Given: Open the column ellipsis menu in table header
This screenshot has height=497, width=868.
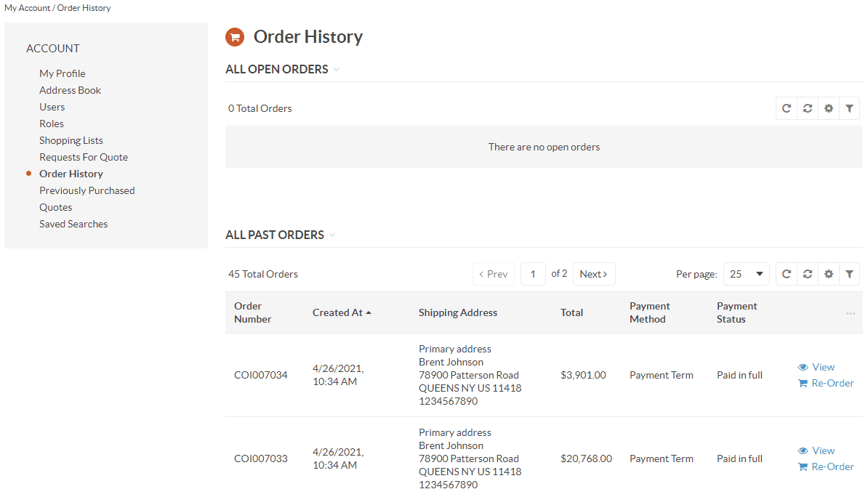Looking at the screenshot, I should click(x=851, y=313).
